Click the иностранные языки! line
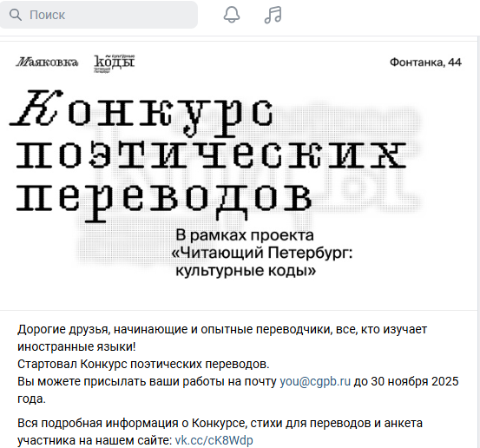Image resolution: width=480 pixels, height=448 pixels. (x=76, y=347)
